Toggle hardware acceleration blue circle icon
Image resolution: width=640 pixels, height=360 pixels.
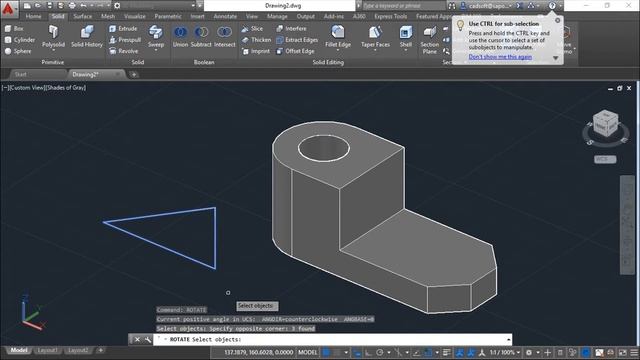(x=586, y=352)
